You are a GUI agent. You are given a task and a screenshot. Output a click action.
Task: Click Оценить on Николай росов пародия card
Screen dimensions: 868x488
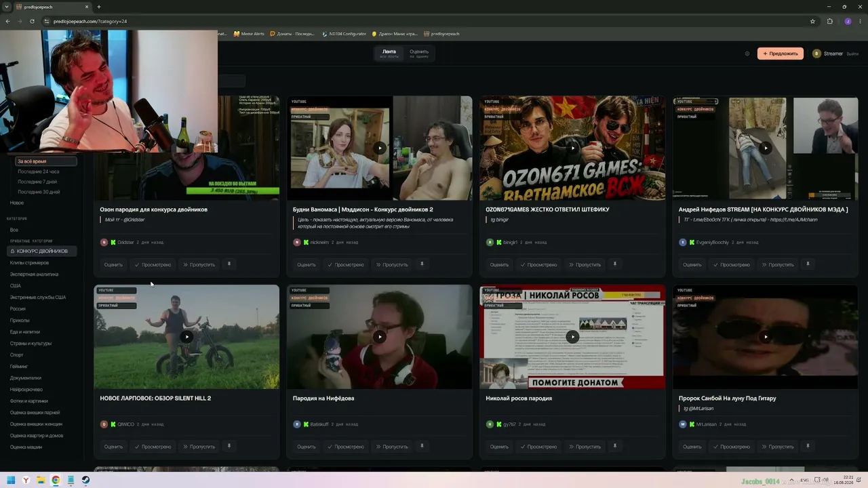click(499, 447)
